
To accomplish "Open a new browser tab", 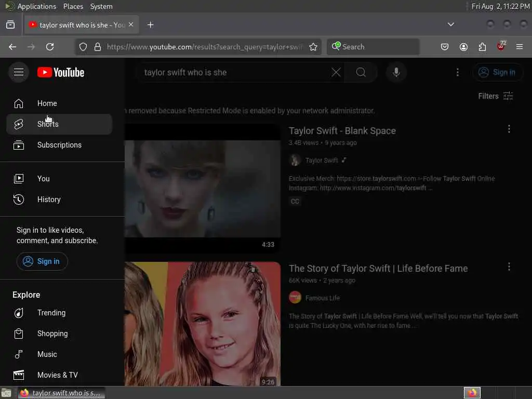I will (150, 25).
